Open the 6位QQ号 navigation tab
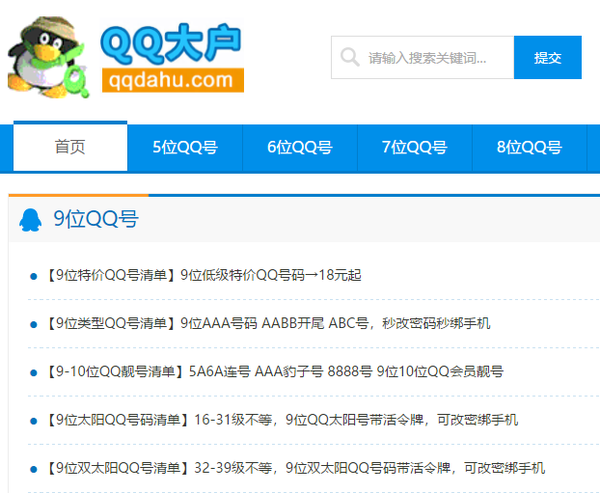Viewport: 600px width, 493px height. (300, 147)
